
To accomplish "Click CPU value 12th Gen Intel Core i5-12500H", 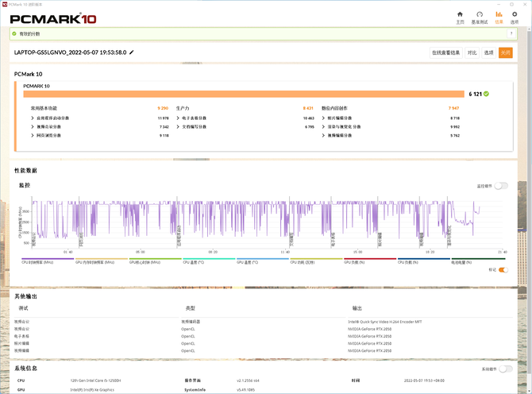I will point(95,380).
